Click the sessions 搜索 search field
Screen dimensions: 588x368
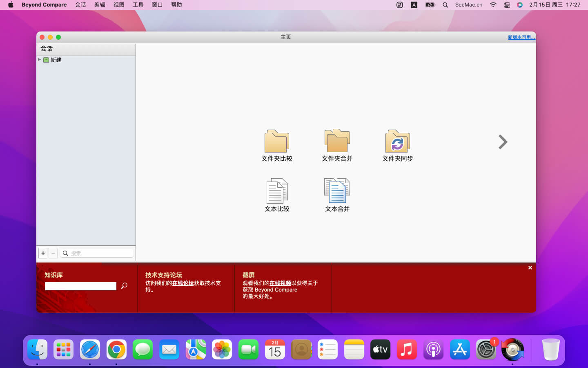[100, 253]
